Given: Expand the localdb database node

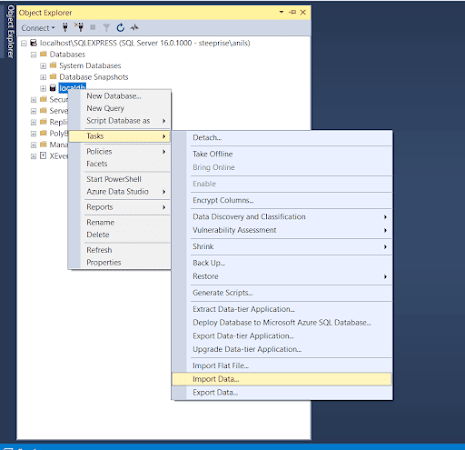Looking at the screenshot, I should pos(43,89).
